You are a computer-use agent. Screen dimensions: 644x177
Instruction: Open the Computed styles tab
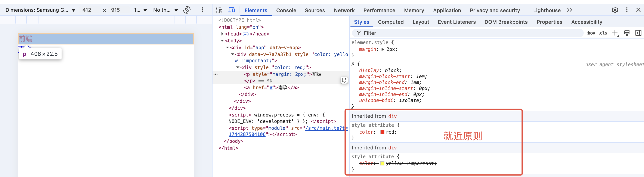pos(390,22)
